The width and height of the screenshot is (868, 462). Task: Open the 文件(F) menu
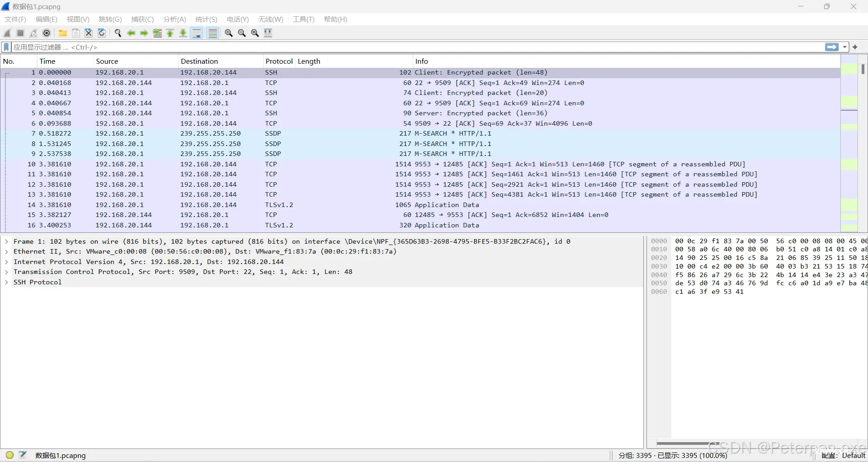[x=15, y=19]
